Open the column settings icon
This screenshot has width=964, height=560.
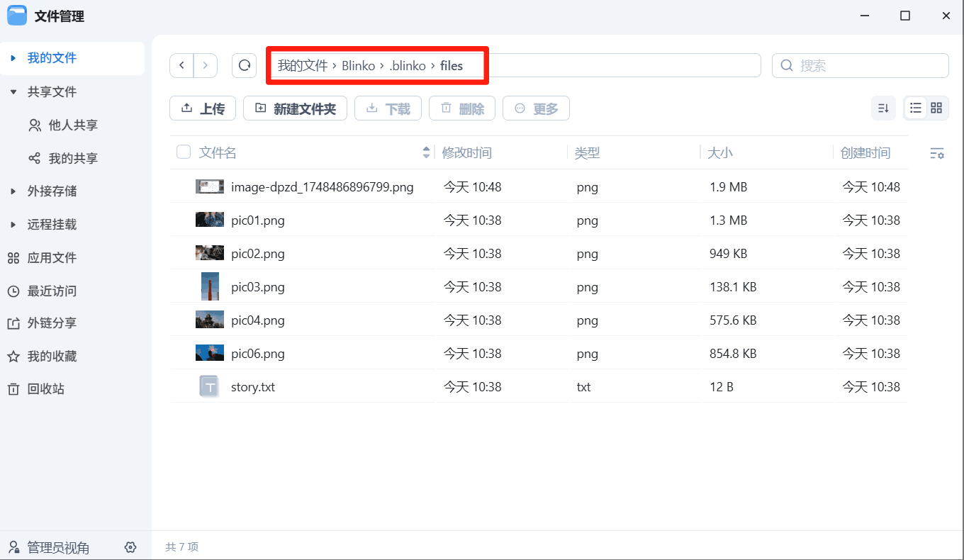click(936, 152)
